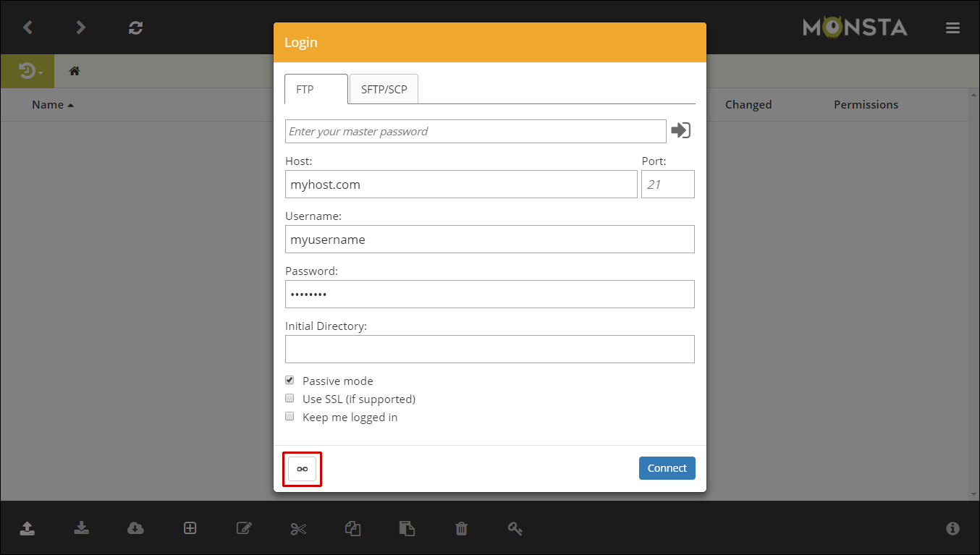The width and height of the screenshot is (980, 555).
Task: Click the cloud download icon
Action: (x=135, y=528)
